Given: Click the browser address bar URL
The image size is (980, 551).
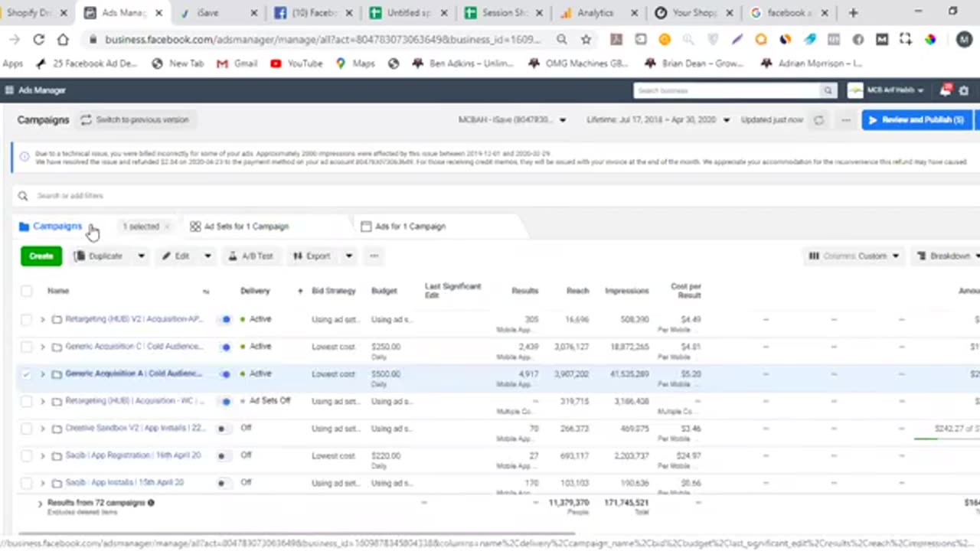Looking at the screenshot, I should 323,40.
